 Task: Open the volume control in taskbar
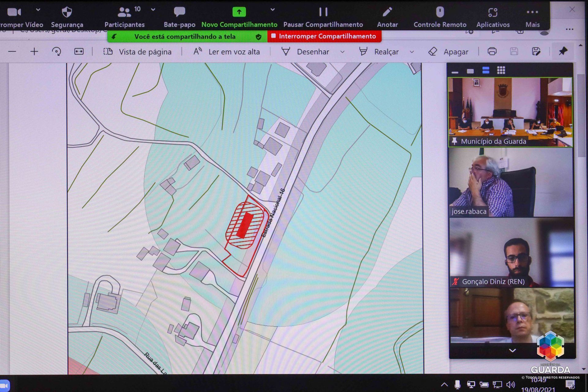511,385
